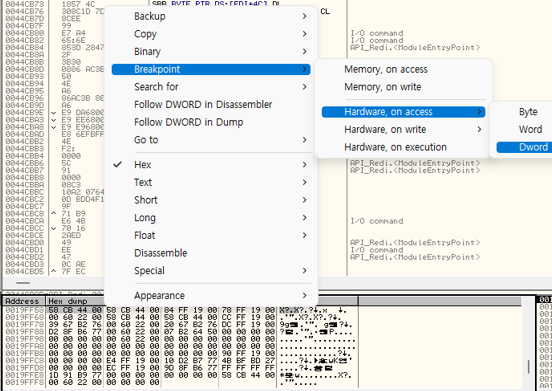Open the Text display submenu

coord(211,182)
